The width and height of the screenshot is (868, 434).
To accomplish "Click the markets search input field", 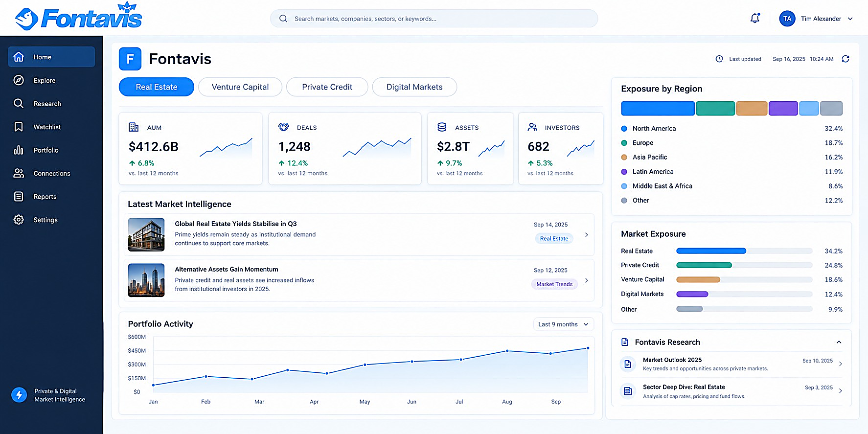I will pos(434,19).
